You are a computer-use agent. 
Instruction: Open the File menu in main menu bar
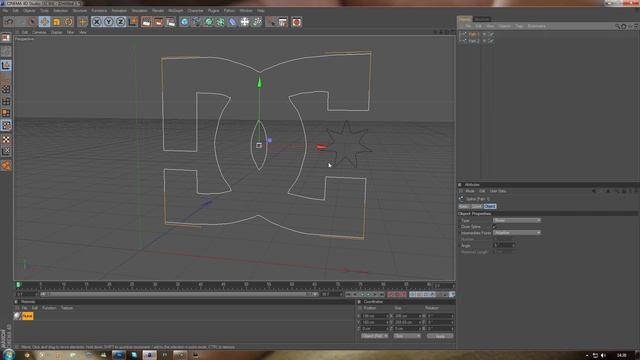(x=5, y=11)
